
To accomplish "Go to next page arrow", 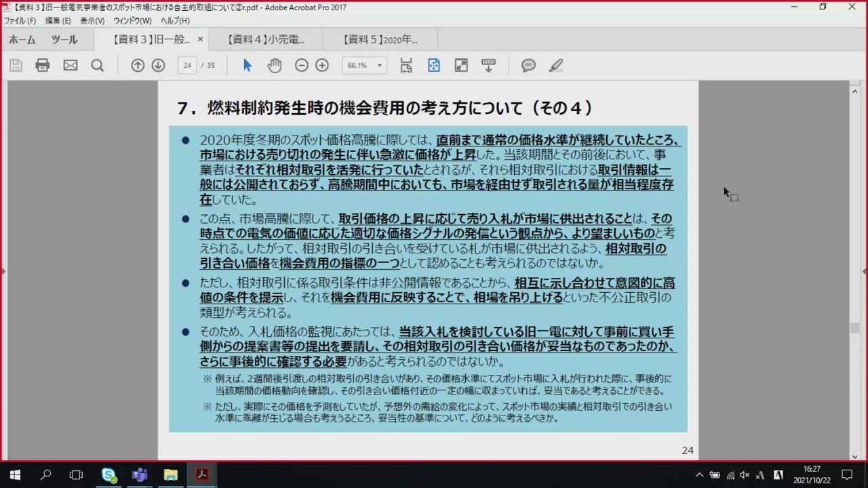I will (x=158, y=66).
